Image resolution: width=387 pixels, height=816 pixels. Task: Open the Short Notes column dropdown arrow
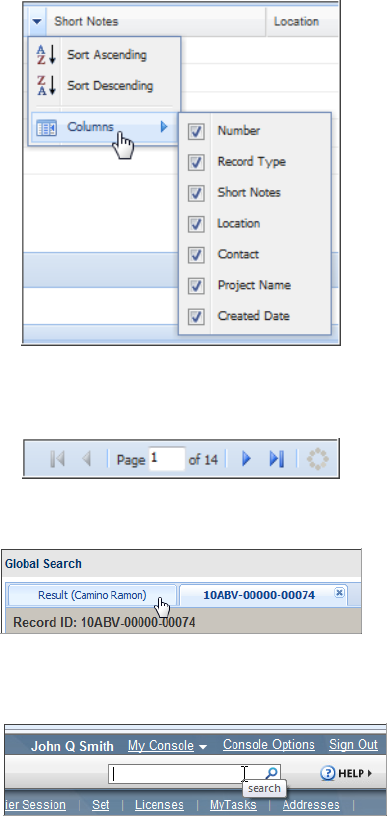click(x=36, y=21)
